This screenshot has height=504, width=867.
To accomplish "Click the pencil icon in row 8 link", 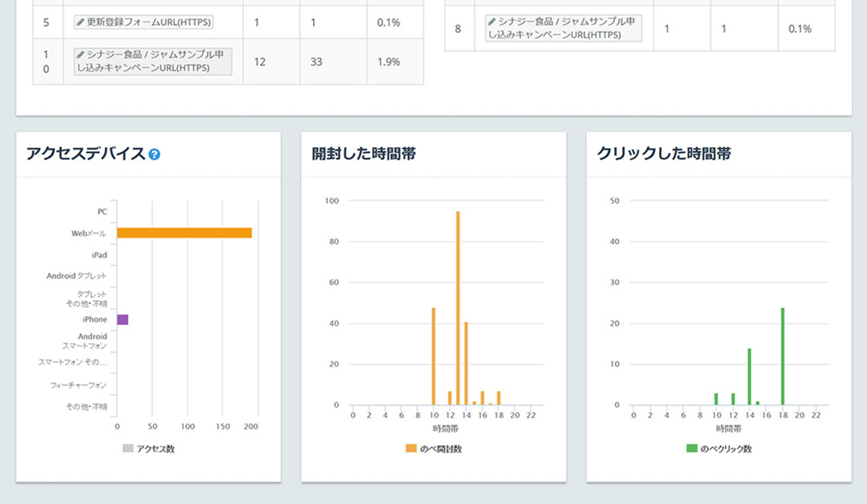I will point(492,21).
